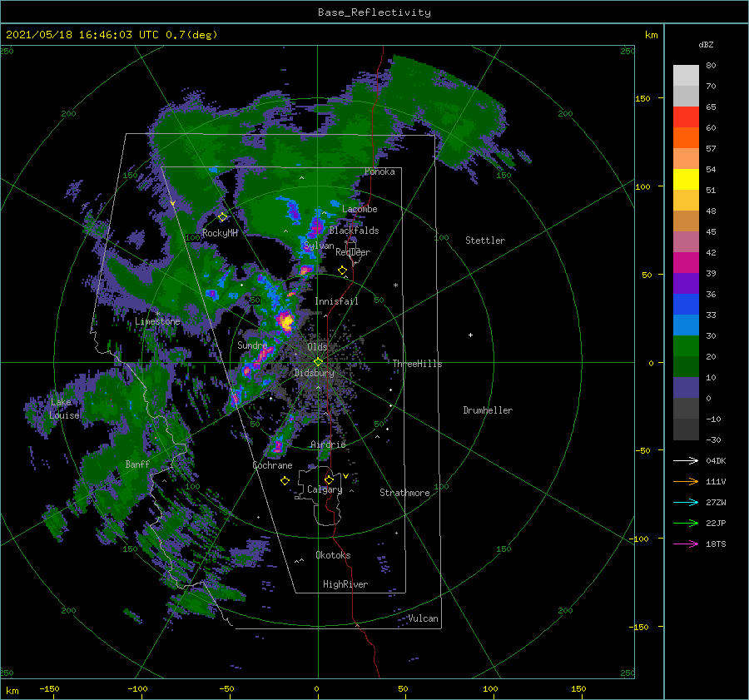Click the intense yellow storm core near Olds
This screenshot has height=700, width=749.
(286, 322)
